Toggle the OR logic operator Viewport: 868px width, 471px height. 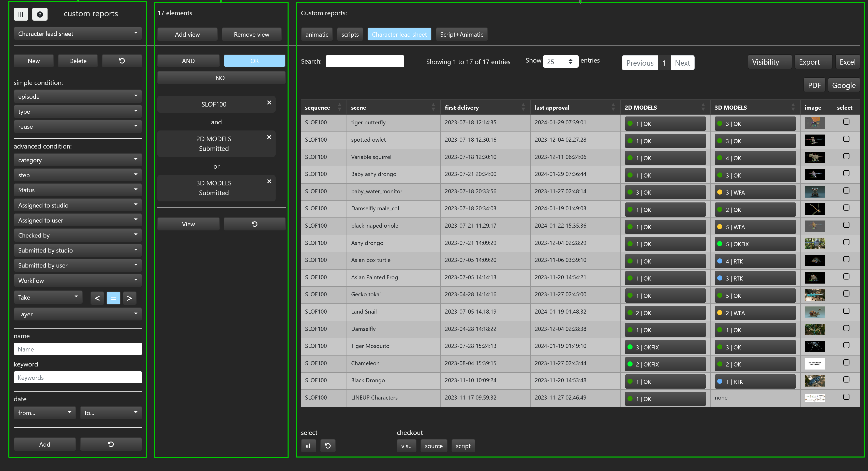coord(255,61)
